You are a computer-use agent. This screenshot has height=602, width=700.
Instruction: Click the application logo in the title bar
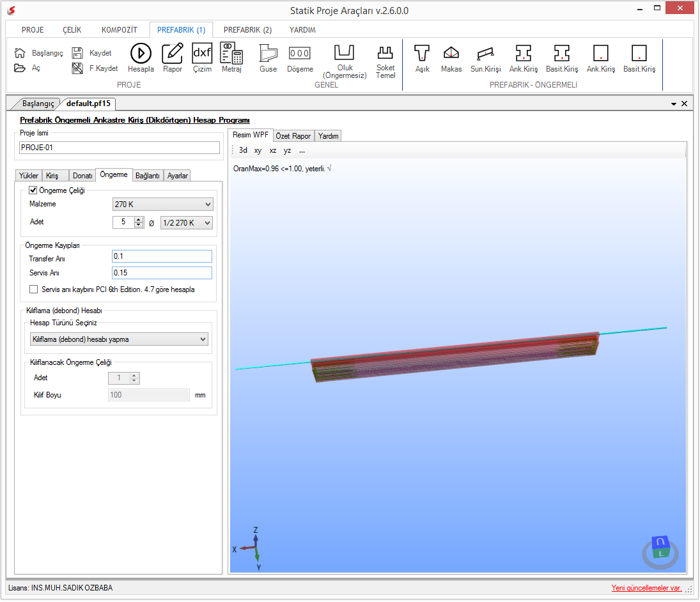point(11,10)
